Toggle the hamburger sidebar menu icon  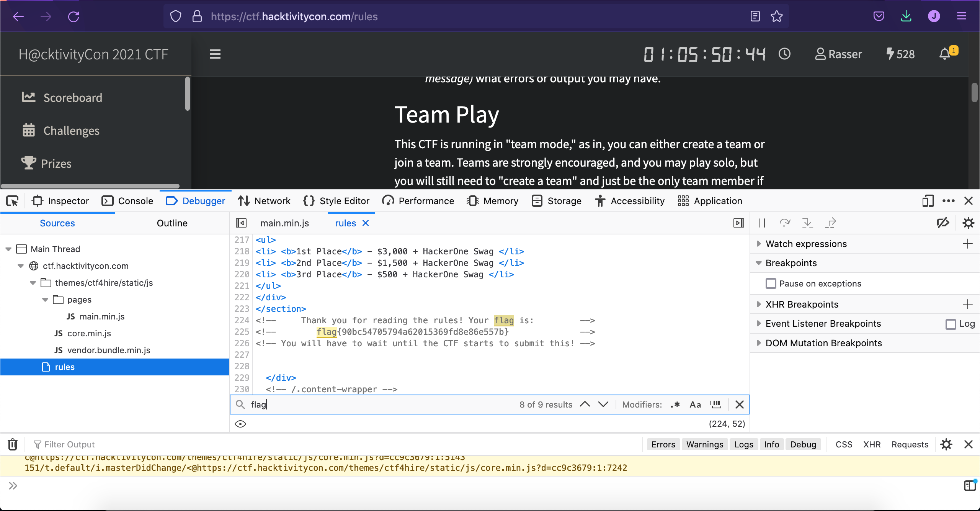pyautogui.click(x=215, y=54)
